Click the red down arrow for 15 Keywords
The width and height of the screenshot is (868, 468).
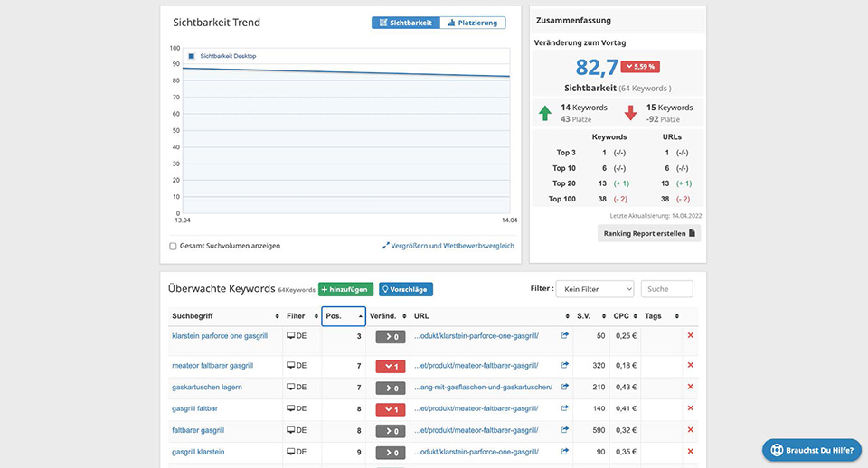(x=630, y=114)
